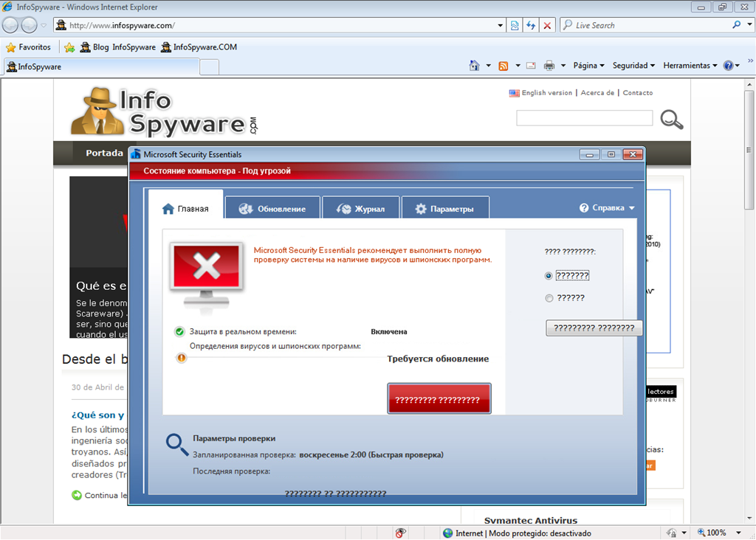Viewport: 756px width, 540px height.
Task: Click the Live Search magnifier icon
Action: [x=736, y=24]
